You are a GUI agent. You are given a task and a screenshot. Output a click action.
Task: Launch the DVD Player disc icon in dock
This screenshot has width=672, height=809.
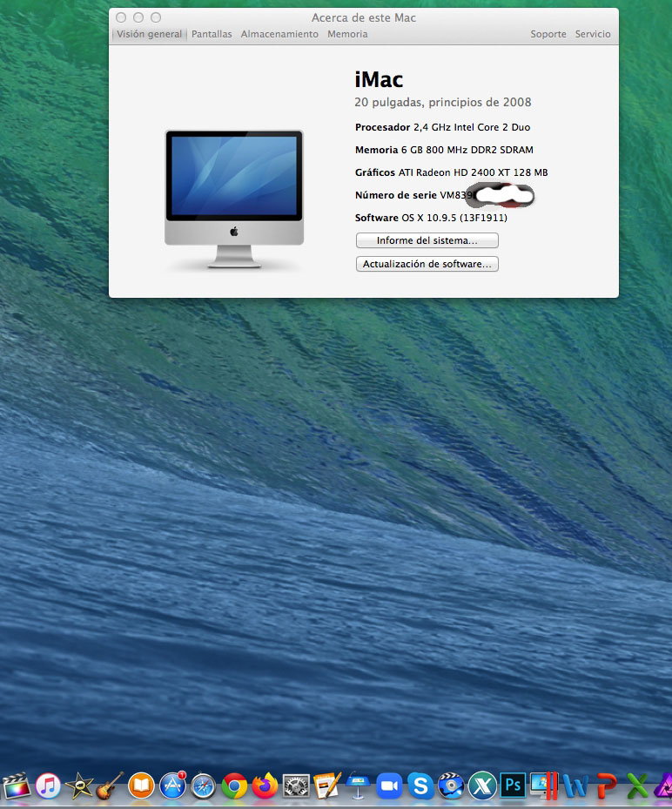tap(451, 785)
